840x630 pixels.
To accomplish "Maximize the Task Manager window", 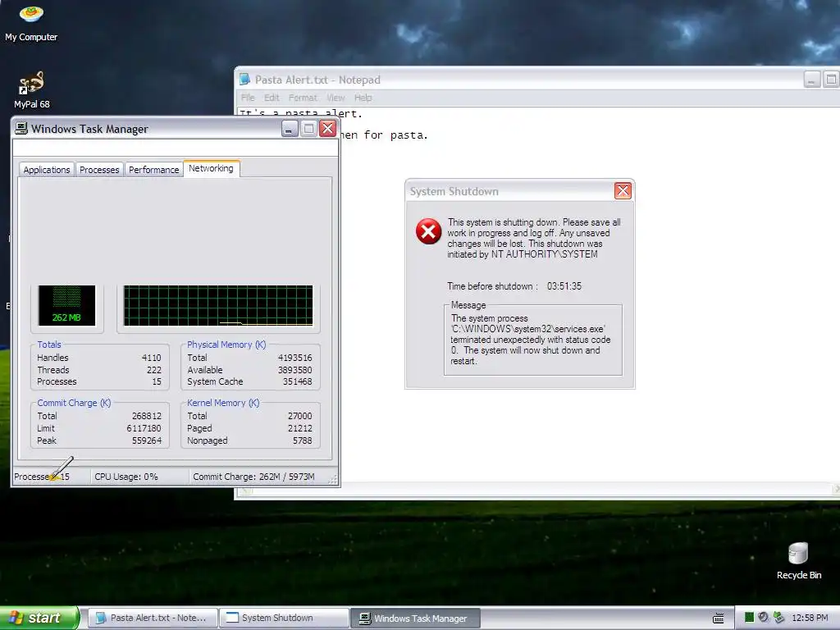I will point(308,129).
